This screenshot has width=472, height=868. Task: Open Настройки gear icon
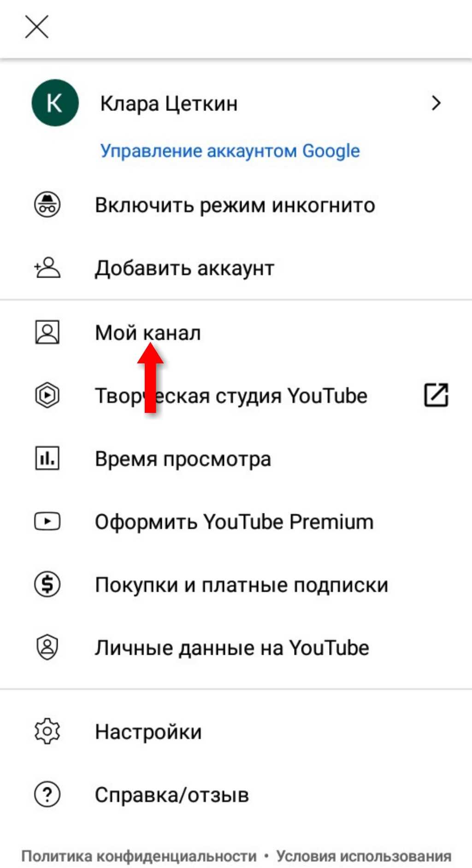pyautogui.click(x=47, y=731)
